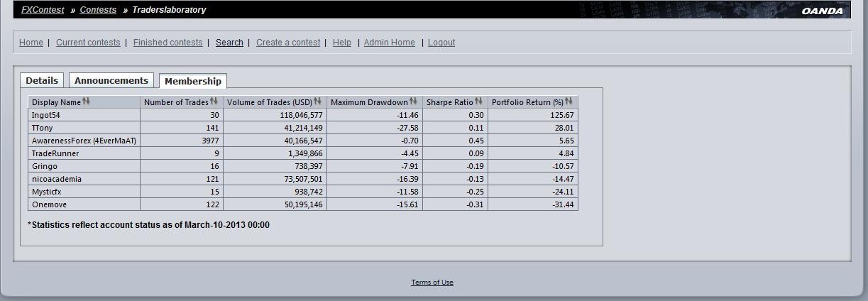Select the nicoacademia member name

tap(57, 179)
